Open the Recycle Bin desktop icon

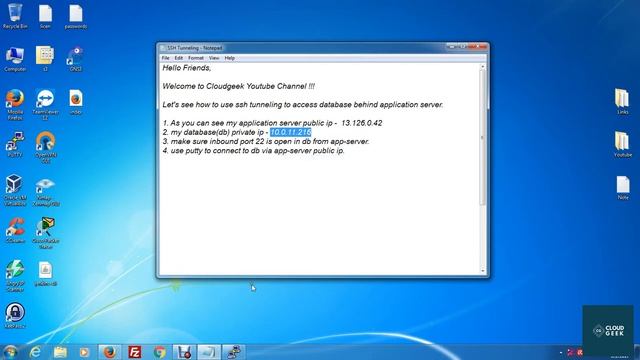(15, 16)
